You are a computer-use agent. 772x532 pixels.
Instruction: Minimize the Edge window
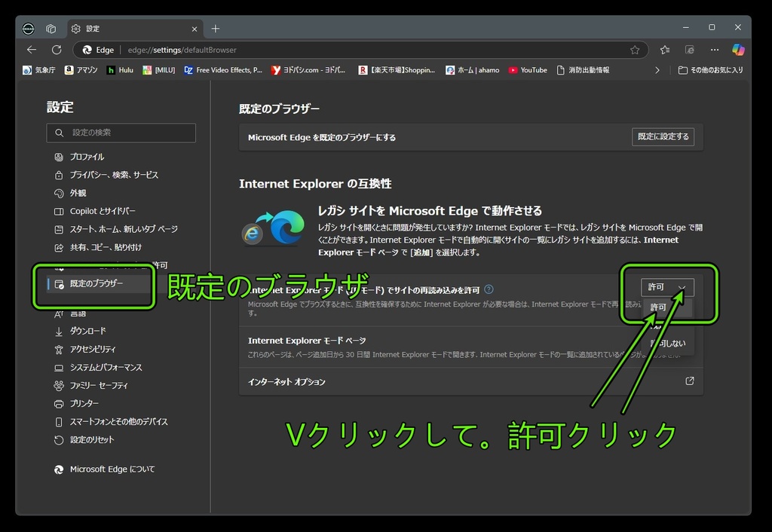686,28
